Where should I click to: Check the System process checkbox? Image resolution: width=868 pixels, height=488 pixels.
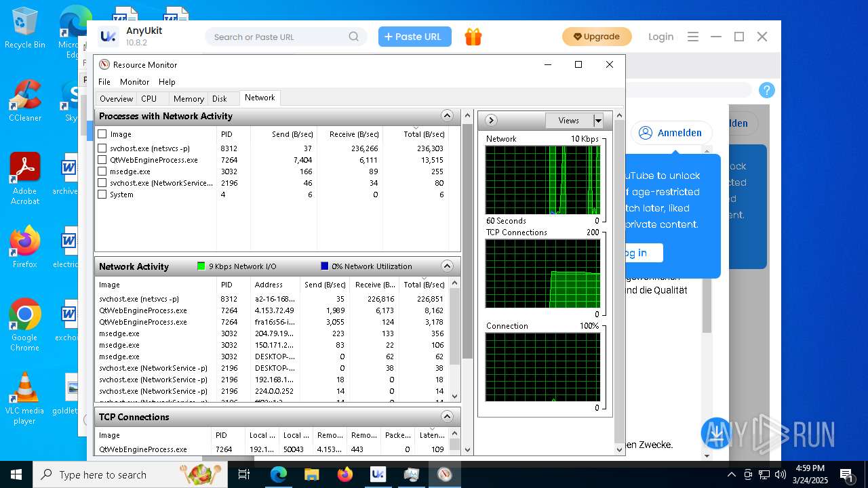tap(102, 195)
